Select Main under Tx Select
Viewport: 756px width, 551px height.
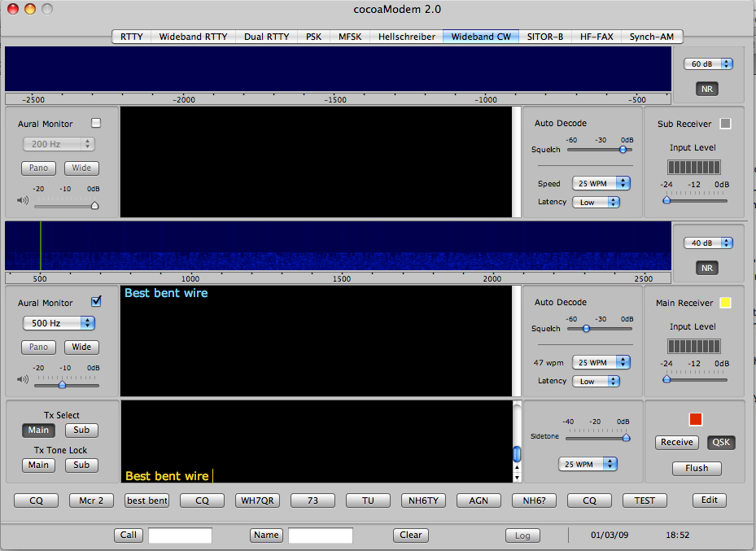pyautogui.click(x=38, y=430)
